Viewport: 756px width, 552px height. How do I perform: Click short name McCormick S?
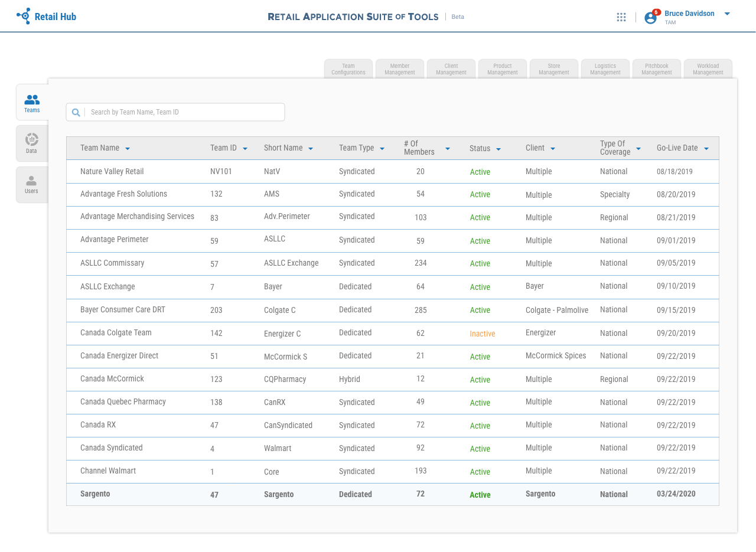click(286, 357)
